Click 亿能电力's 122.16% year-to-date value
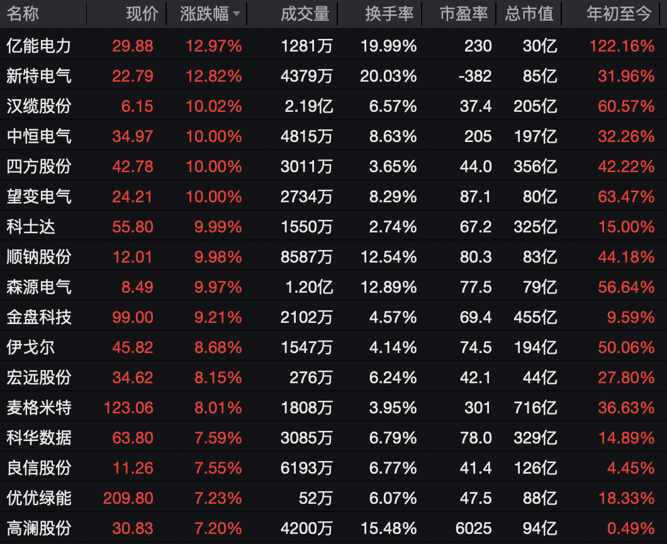Image resolution: width=667 pixels, height=544 pixels. pos(622,46)
